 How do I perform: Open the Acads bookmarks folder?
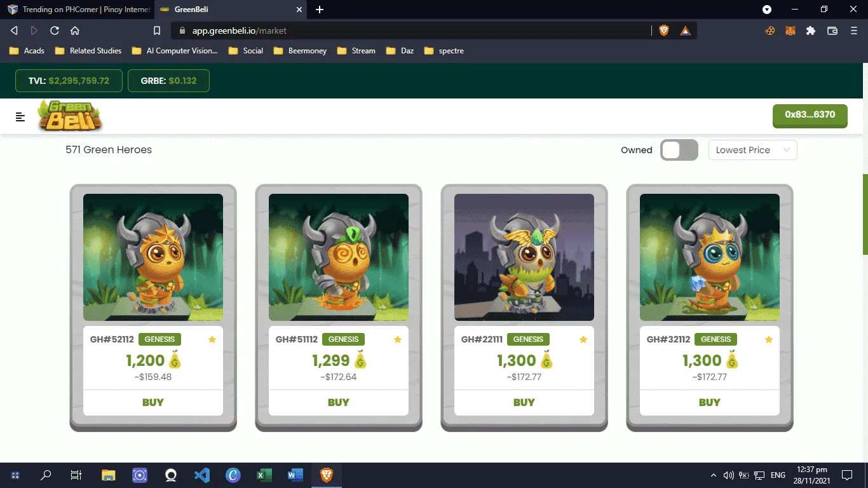coord(27,51)
